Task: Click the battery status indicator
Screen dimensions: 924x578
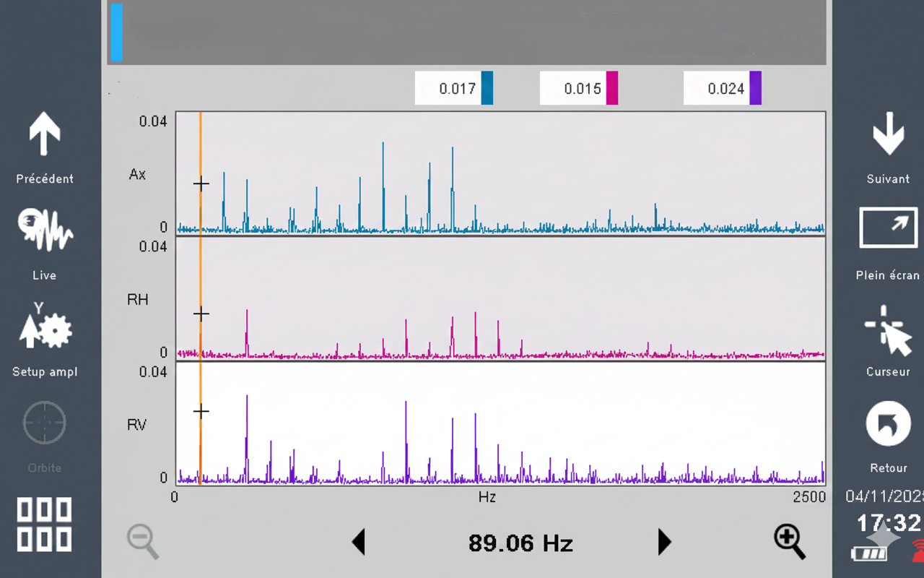Action: pos(869,553)
